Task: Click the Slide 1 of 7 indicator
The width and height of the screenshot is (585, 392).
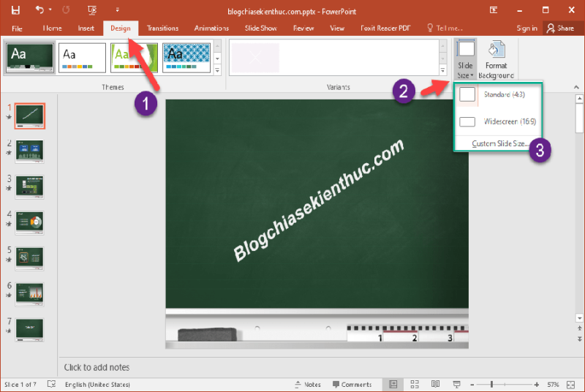Action: click(20, 385)
